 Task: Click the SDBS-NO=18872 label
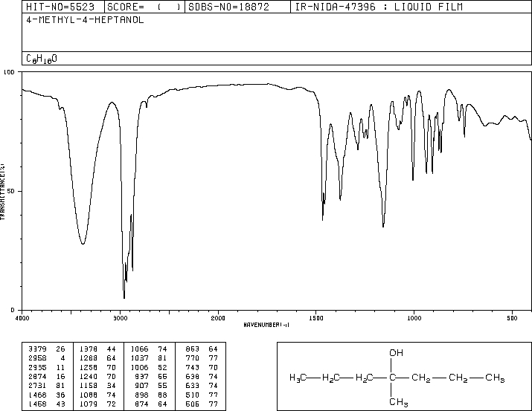pyautogui.click(x=228, y=7)
